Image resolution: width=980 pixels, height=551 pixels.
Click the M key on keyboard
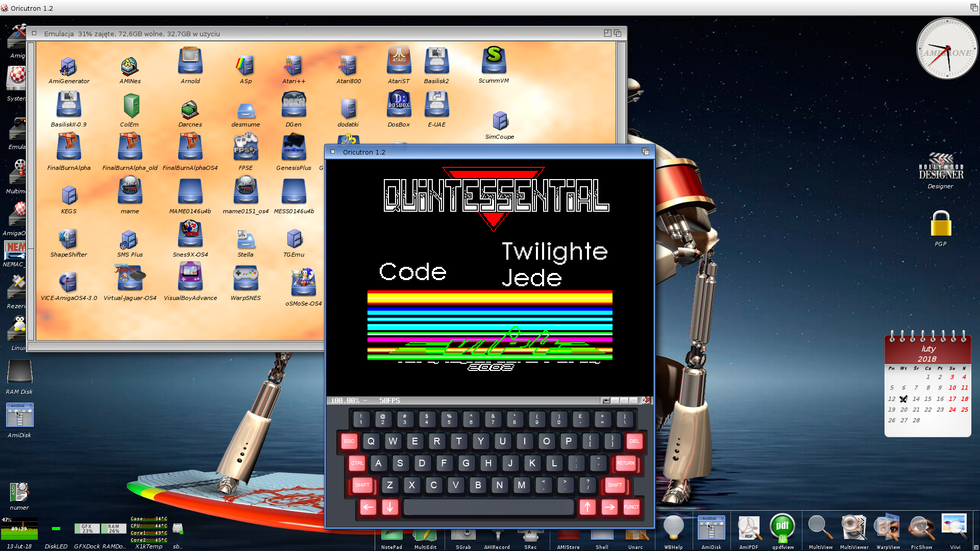[522, 485]
